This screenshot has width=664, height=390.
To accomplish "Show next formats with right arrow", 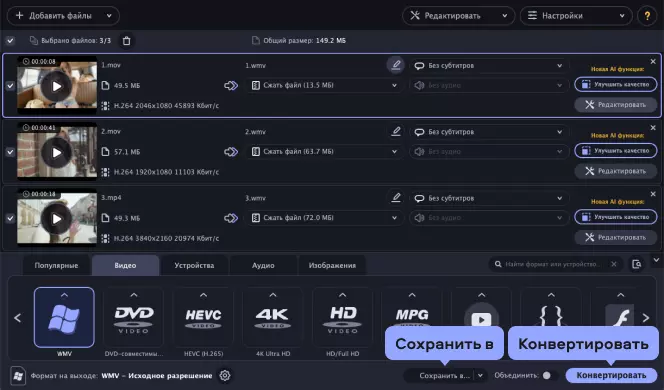I will tap(646, 318).
